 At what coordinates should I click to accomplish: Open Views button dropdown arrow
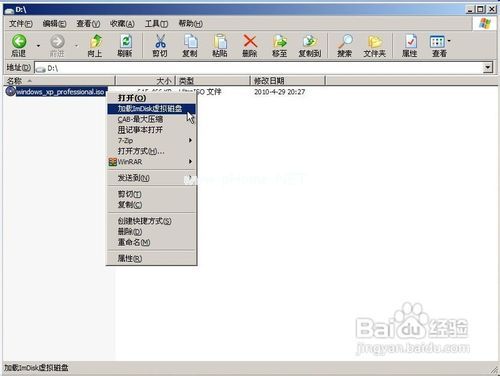(449, 41)
